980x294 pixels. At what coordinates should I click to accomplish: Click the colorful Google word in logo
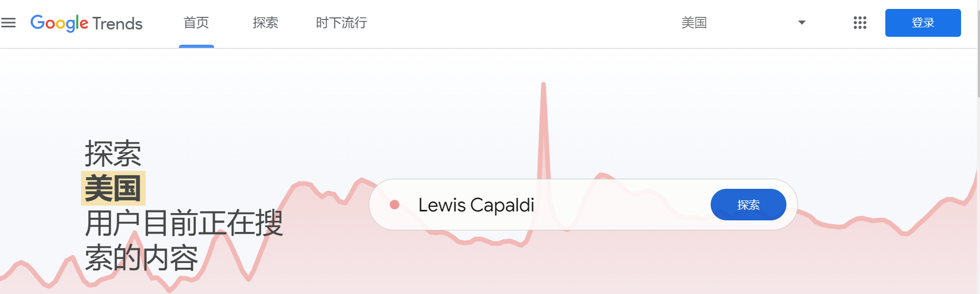coord(59,23)
